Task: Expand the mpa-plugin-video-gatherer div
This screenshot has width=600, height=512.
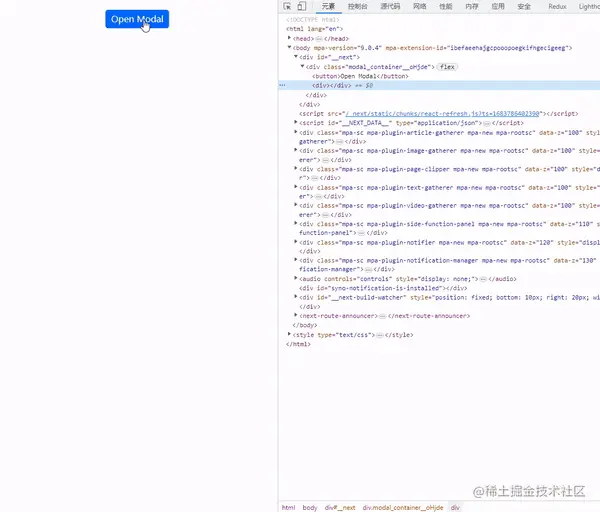Action: 296,205
